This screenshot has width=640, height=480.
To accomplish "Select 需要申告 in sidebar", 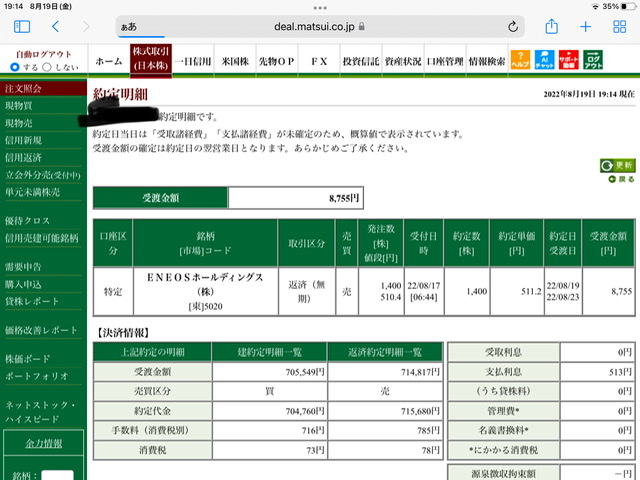I will click(x=23, y=267).
